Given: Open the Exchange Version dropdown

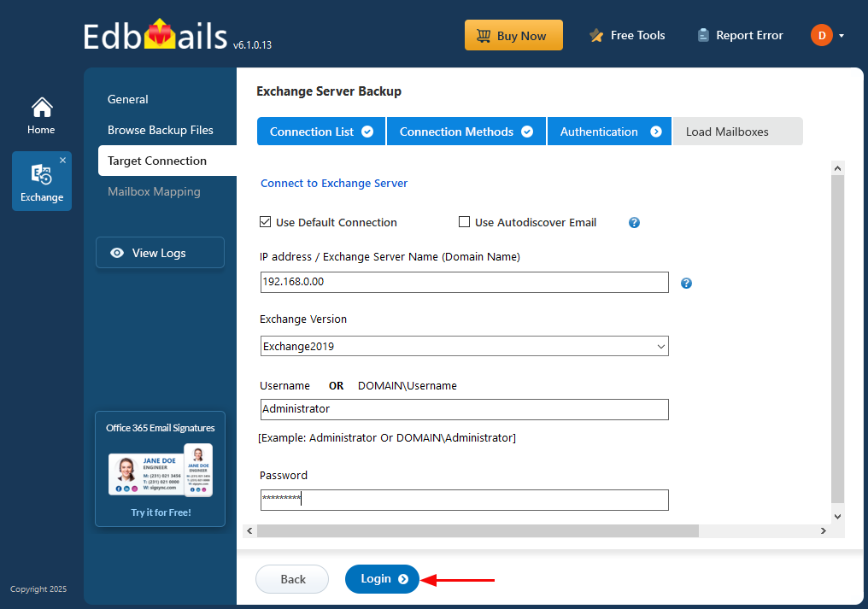Looking at the screenshot, I should pos(464,346).
